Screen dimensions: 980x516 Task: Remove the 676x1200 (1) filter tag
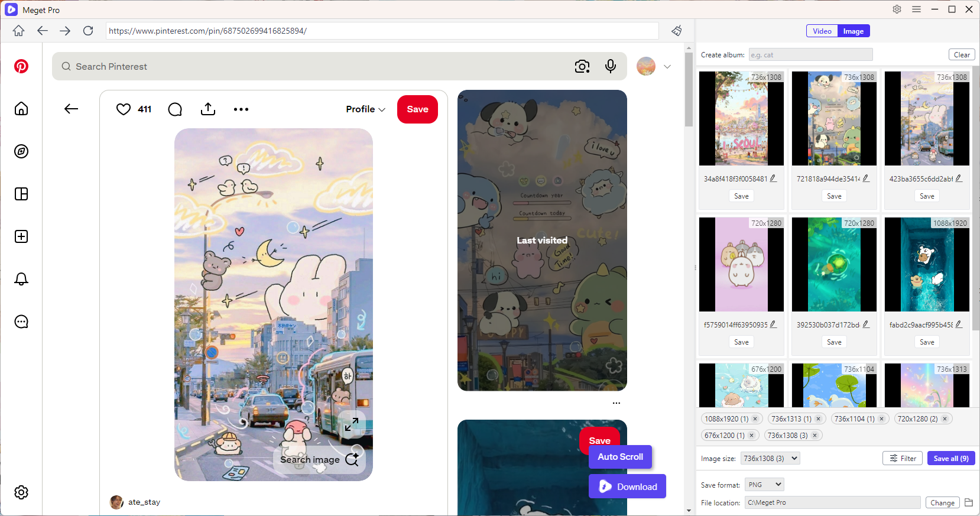(x=751, y=435)
